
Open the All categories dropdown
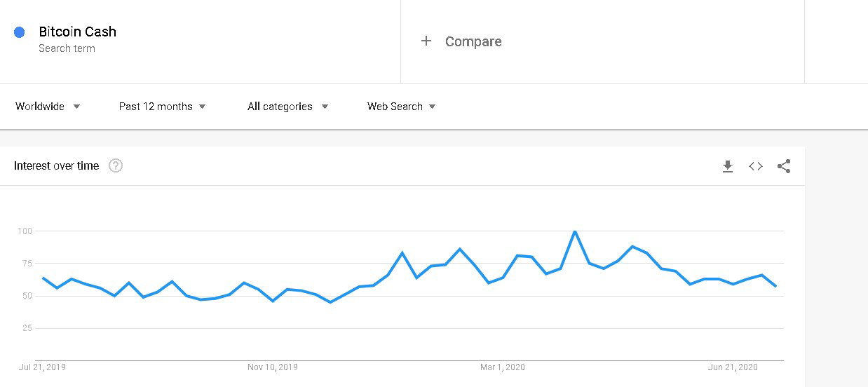288,107
